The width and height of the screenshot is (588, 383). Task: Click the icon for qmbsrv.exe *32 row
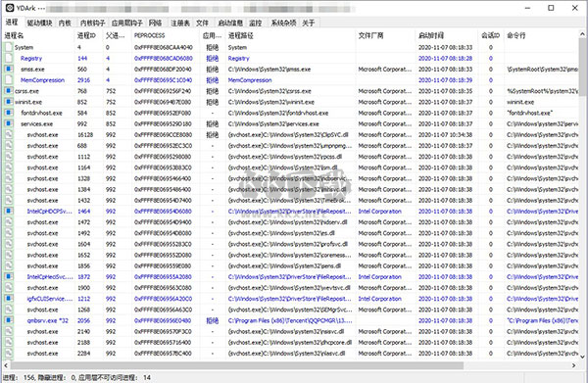point(9,320)
